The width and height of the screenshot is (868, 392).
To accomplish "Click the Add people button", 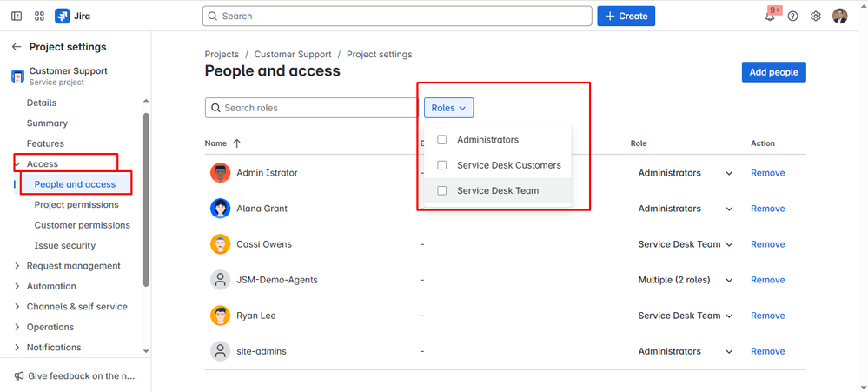I will pos(773,72).
